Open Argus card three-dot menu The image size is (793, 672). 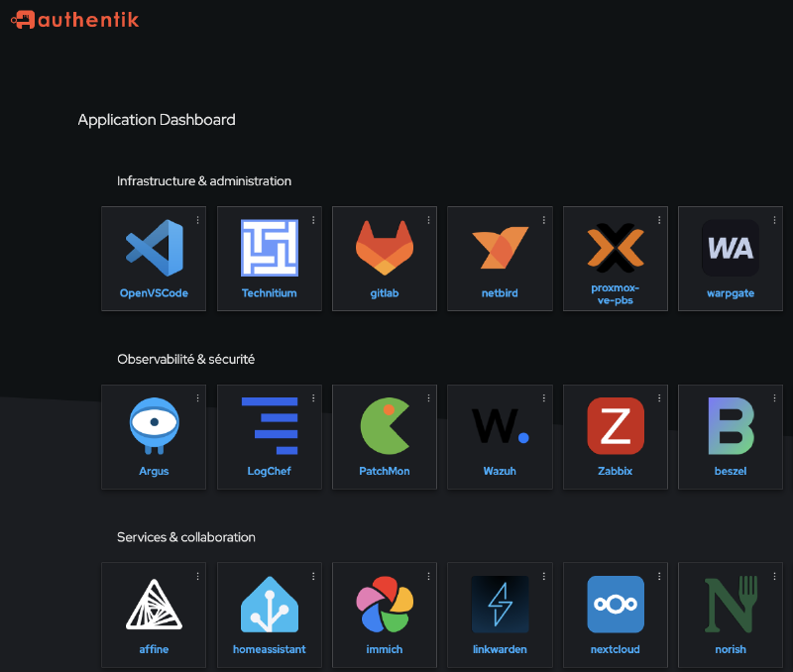click(x=197, y=397)
